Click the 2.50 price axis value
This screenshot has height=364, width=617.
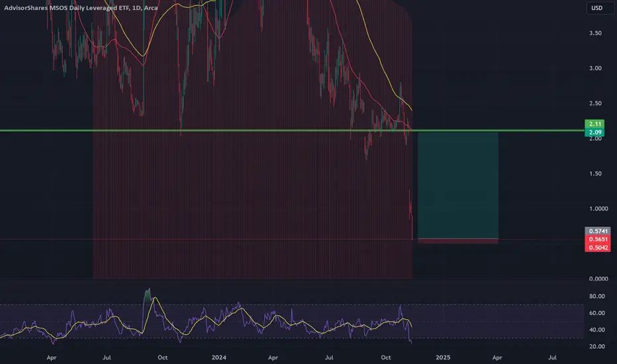pos(595,103)
